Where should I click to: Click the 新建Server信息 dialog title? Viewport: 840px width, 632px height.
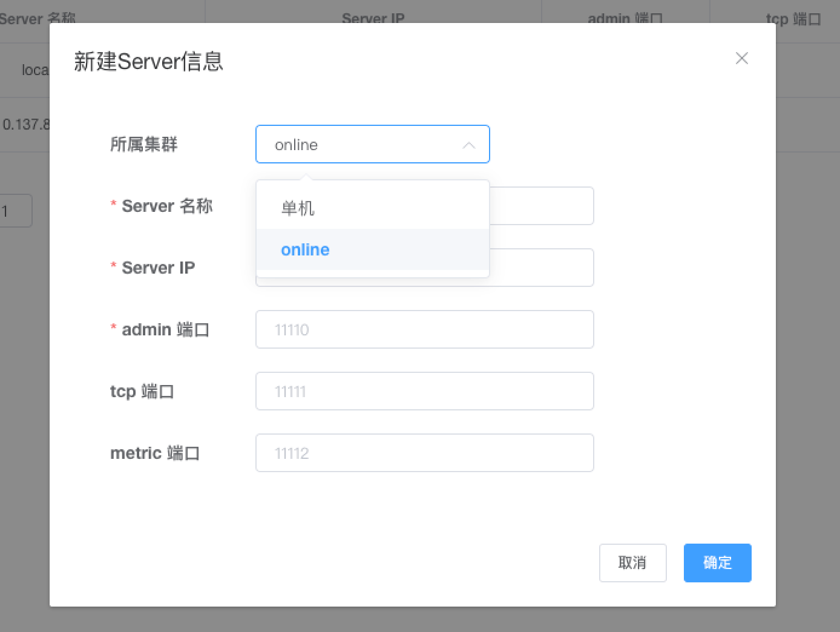(149, 61)
